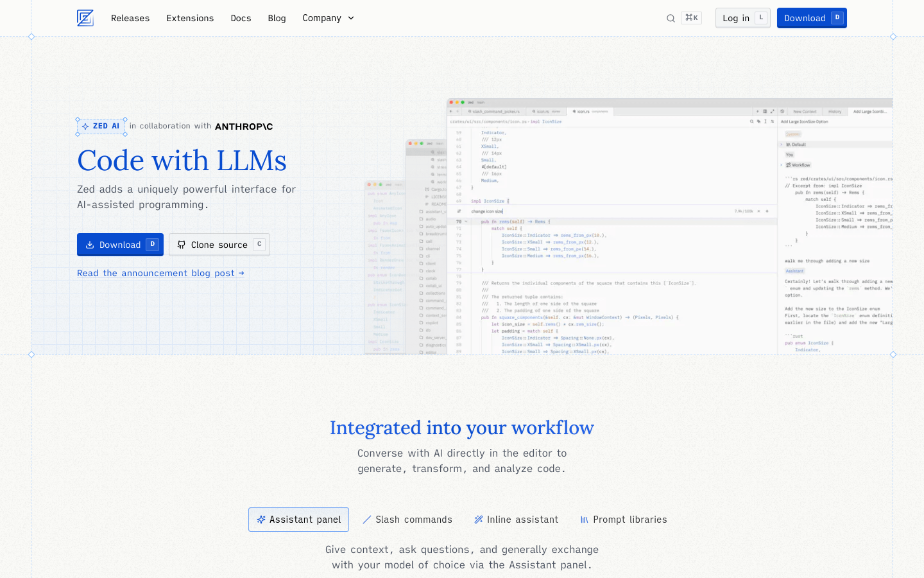Image resolution: width=924 pixels, height=578 pixels.
Task: Click the Anthropic logo text
Action: tap(244, 127)
